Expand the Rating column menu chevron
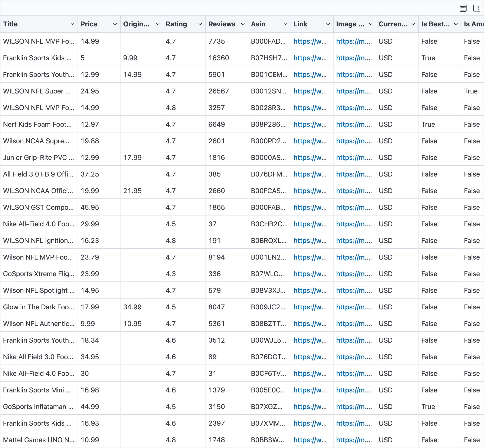484x448 pixels. 200,24
